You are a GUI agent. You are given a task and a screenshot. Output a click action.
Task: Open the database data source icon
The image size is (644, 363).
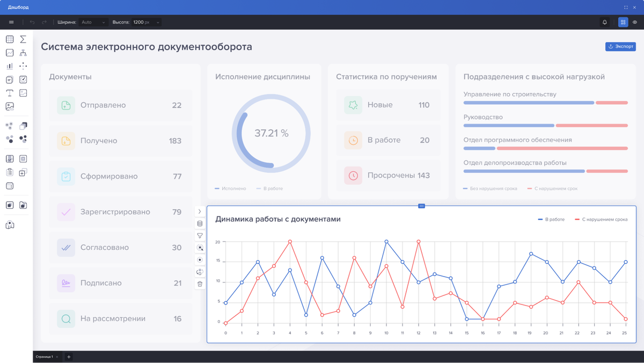pos(200,223)
